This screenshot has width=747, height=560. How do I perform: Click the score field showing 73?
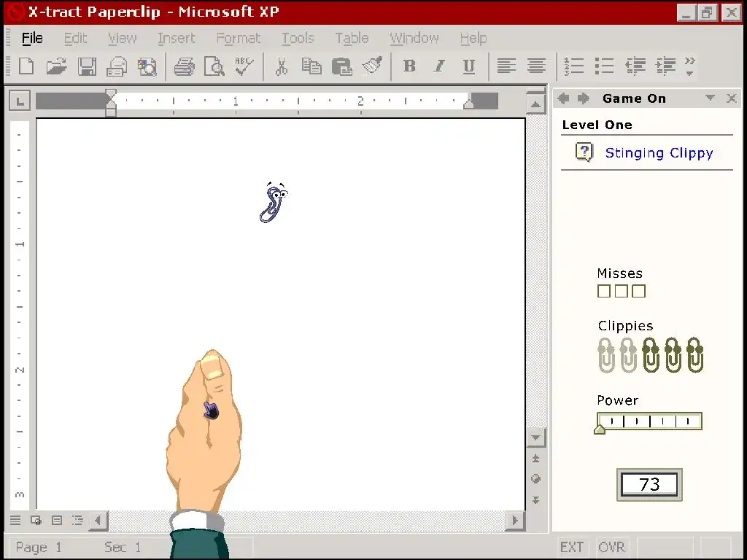[x=649, y=484]
